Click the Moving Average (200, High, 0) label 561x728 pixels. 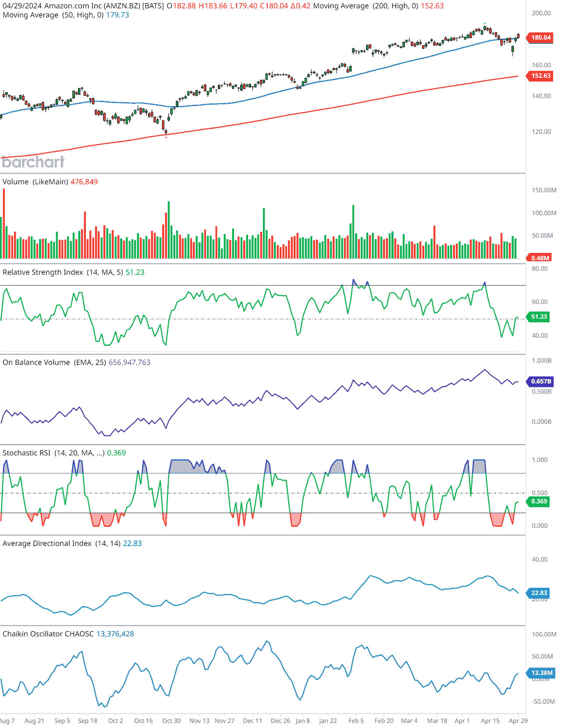(366, 6)
